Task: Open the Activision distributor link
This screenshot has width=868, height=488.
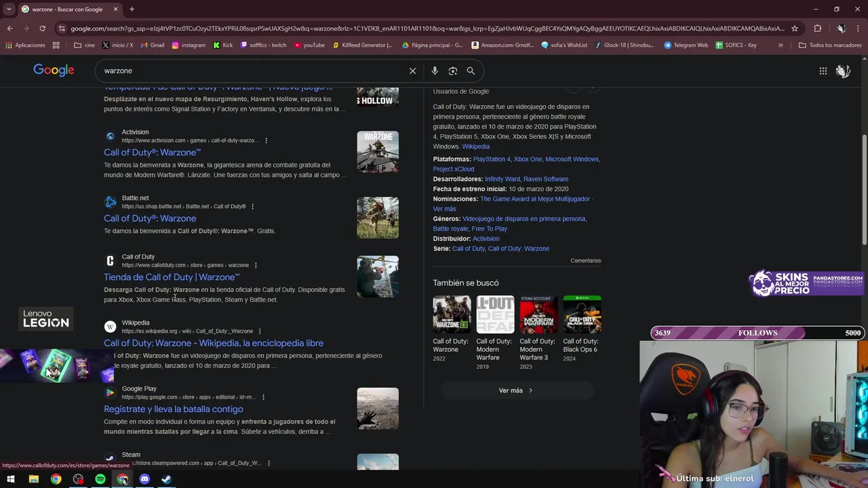Action: tap(486, 239)
